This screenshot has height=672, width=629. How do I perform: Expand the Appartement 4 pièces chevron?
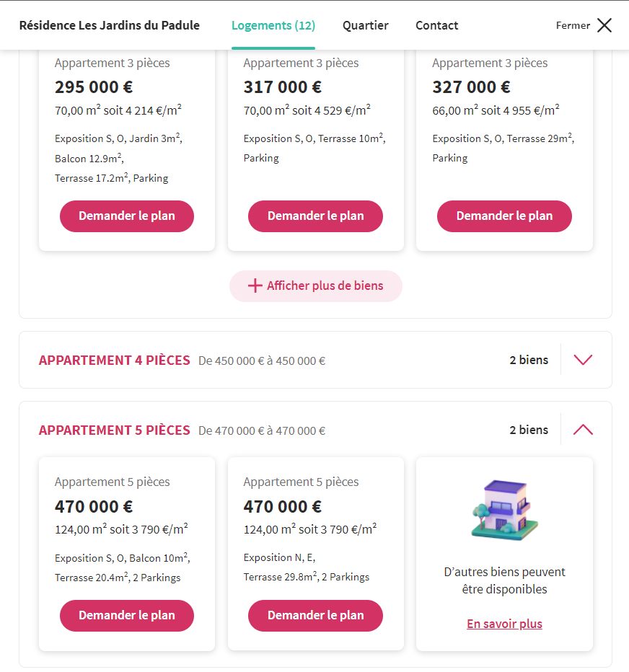583,360
